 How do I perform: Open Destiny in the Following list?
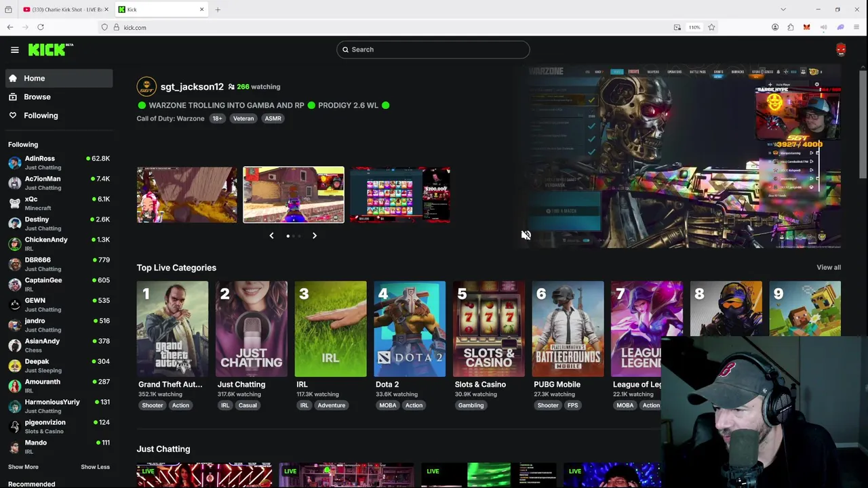(59, 224)
